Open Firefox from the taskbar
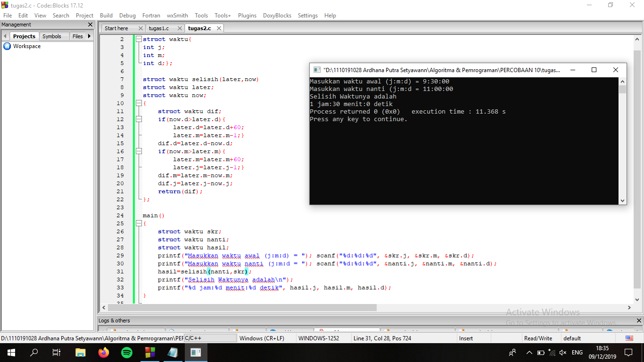Viewport: 644px width, 362px height. [103, 352]
